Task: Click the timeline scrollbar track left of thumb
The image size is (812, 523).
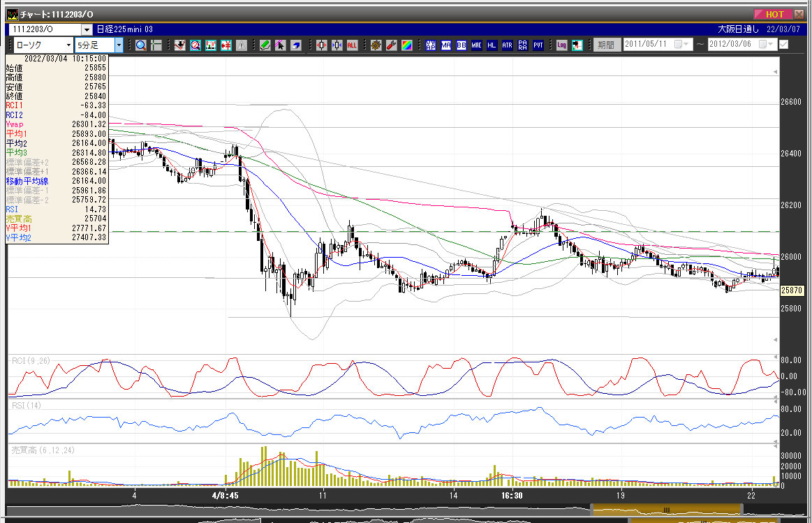Action: (299, 510)
